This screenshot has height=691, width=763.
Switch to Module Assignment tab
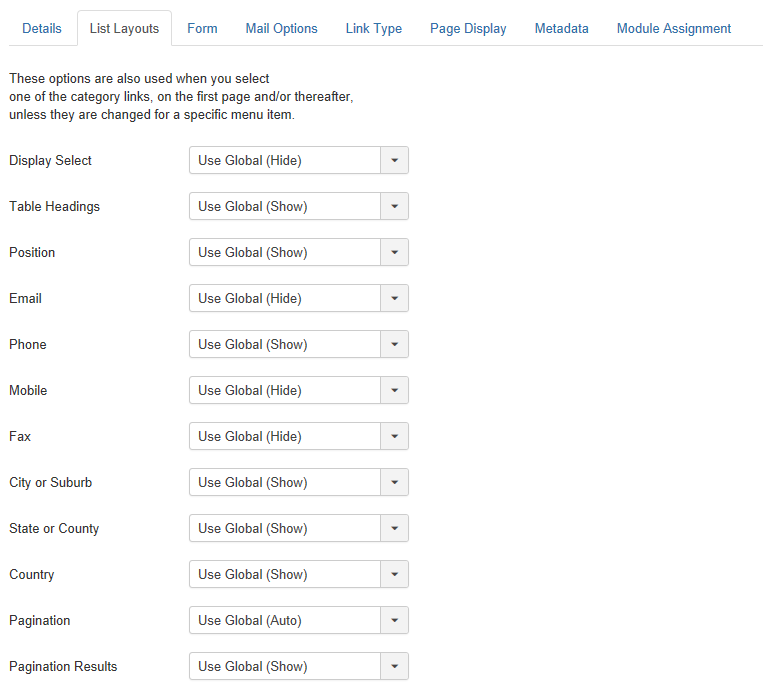tap(674, 28)
